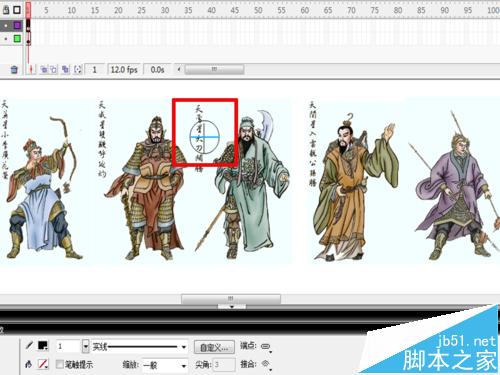The width and height of the screenshot is (500, 375).
Task: Toggle Edit Multiple Frames icon
Action: click(65, 70)
